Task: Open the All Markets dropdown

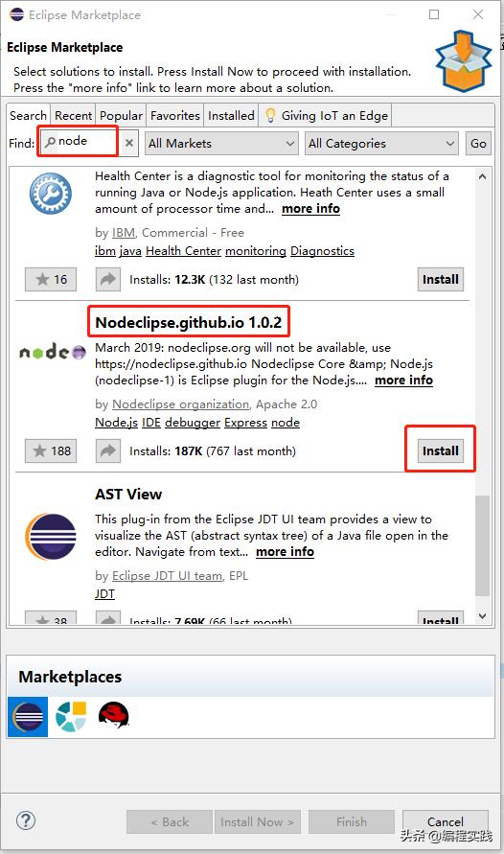Action: pos(221,143)
